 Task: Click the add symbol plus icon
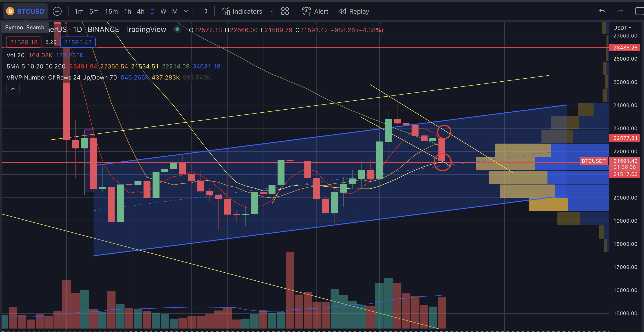[57, 11]
